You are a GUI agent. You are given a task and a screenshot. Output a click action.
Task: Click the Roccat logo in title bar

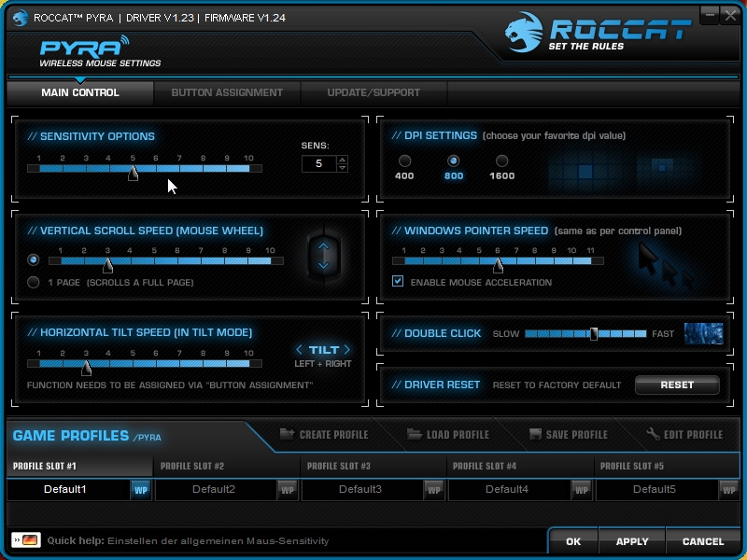pyautogui.click(x=21, y=18)
